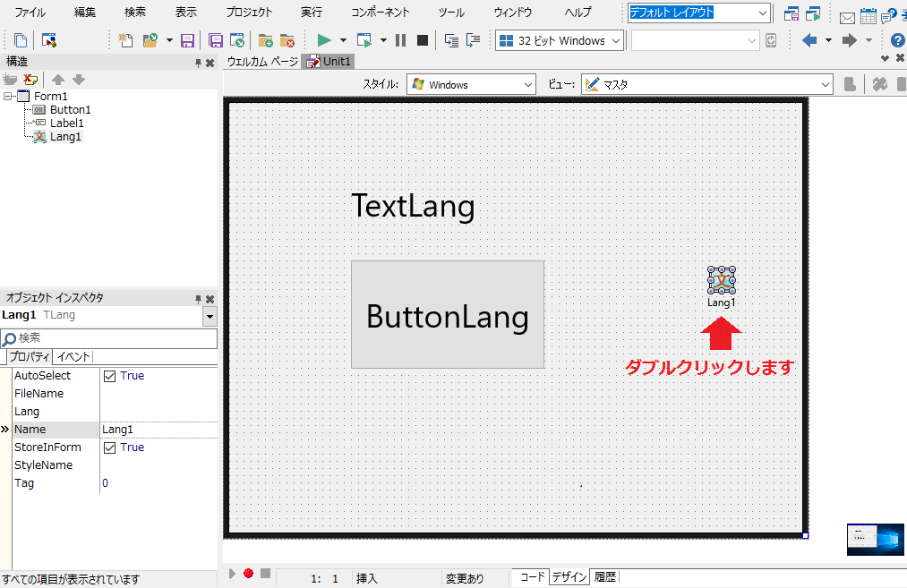This screenshot has height=588, width=907.
Task: Pause program execution with the pause icon
Action: coord(399,39)
